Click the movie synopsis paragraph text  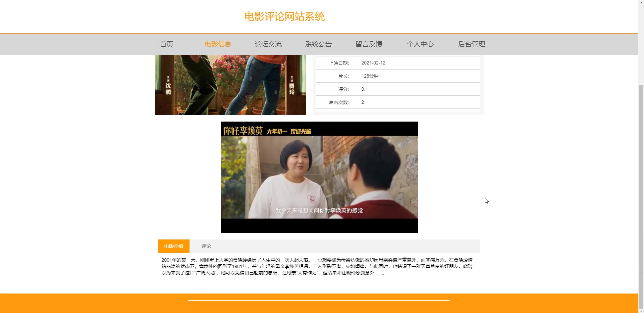tap(317, 266)
